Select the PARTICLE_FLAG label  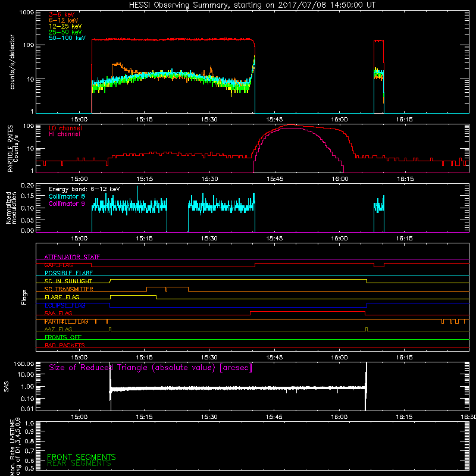point(67,321)
